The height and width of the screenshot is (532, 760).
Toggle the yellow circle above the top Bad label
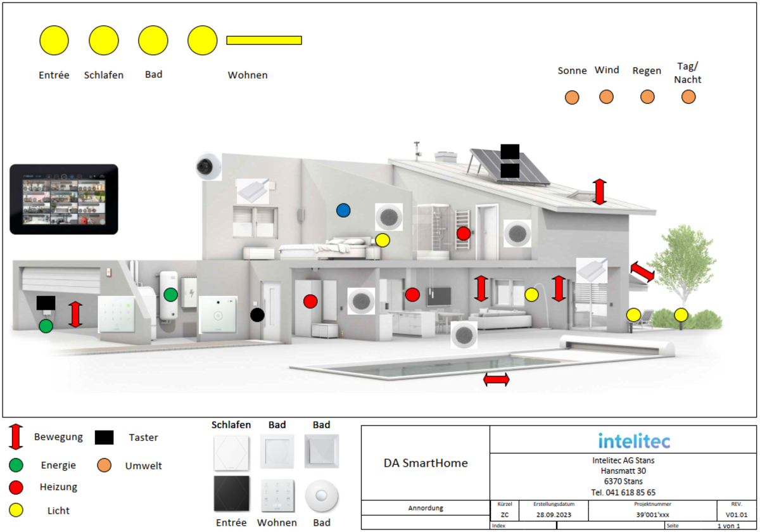coord(153,41)
